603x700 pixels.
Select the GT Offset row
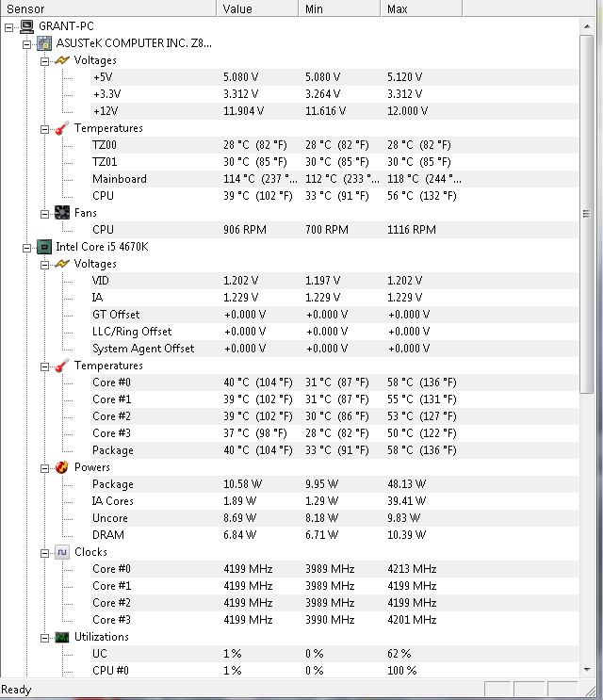point(334,315)
